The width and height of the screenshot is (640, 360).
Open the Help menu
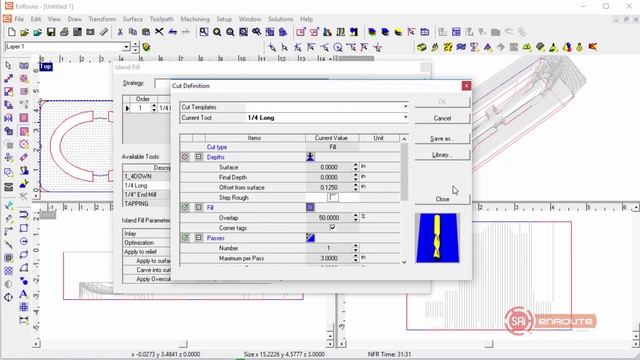306,19
